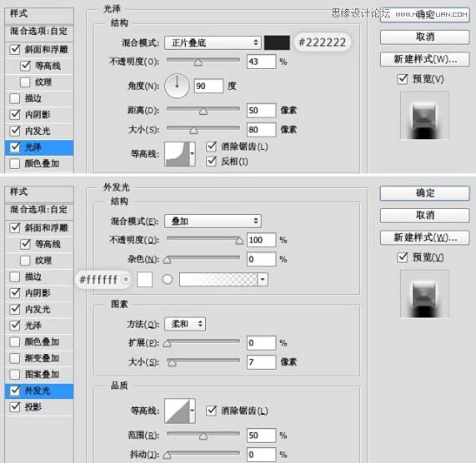
Task: Select 混合选项:自定 in bottom dialog
Action: pyautogui.click(x=39, y=209)
